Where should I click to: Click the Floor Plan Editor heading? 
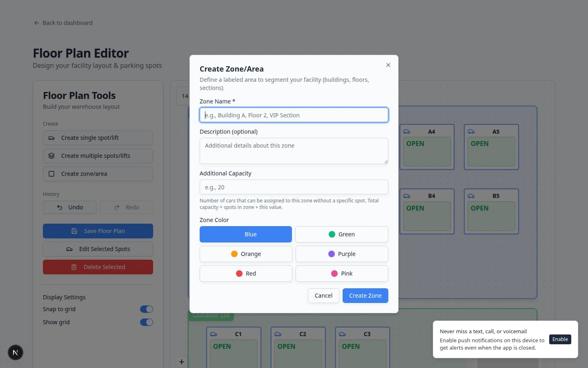(x=81, y=53)
